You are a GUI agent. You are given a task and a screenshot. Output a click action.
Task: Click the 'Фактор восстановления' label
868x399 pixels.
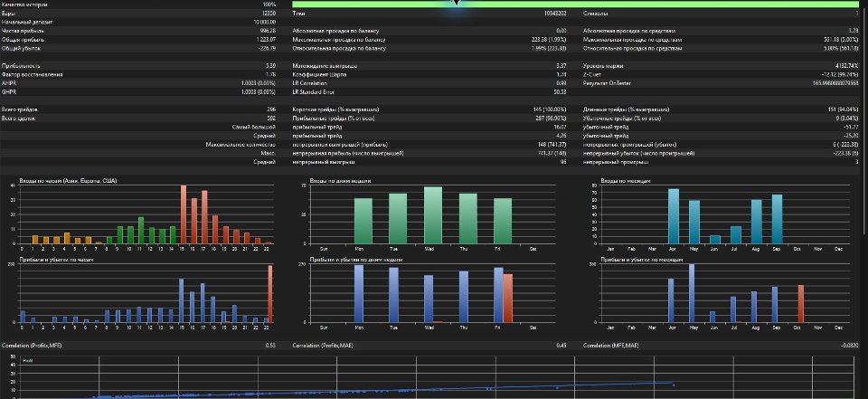pos(33,75)
